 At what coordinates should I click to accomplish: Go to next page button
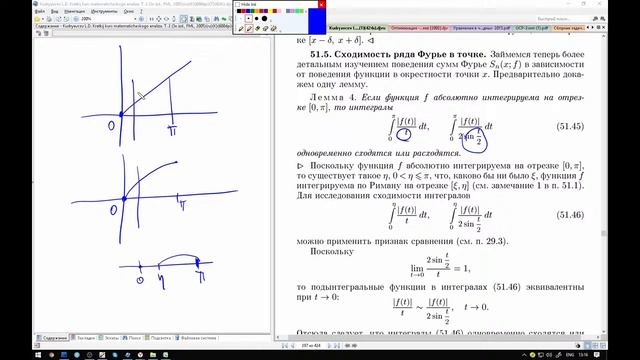pos(330,346)
